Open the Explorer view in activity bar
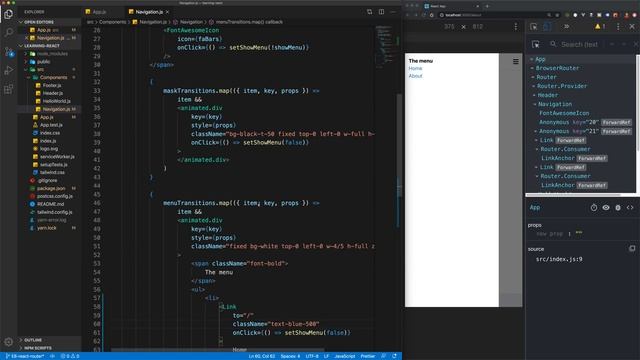 (x=9, y=14)
